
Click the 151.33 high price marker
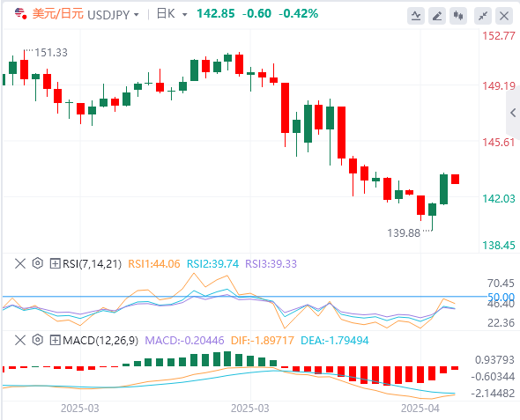(51, 53)
